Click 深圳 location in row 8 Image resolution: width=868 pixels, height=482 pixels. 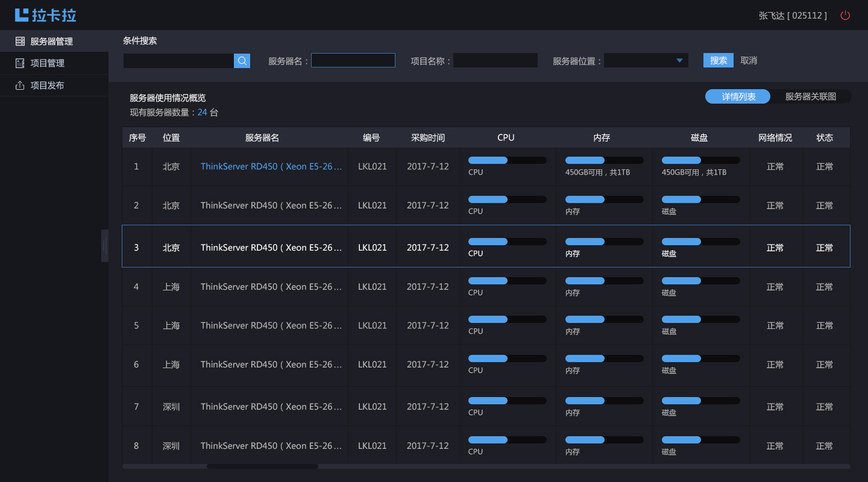[x=171, y=446]
